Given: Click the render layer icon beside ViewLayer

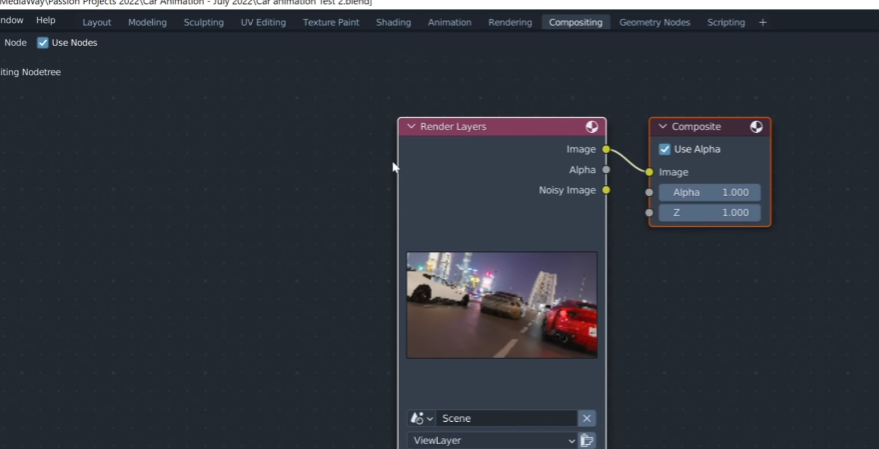Looking at the screenshot, I should tap(587, 441).
